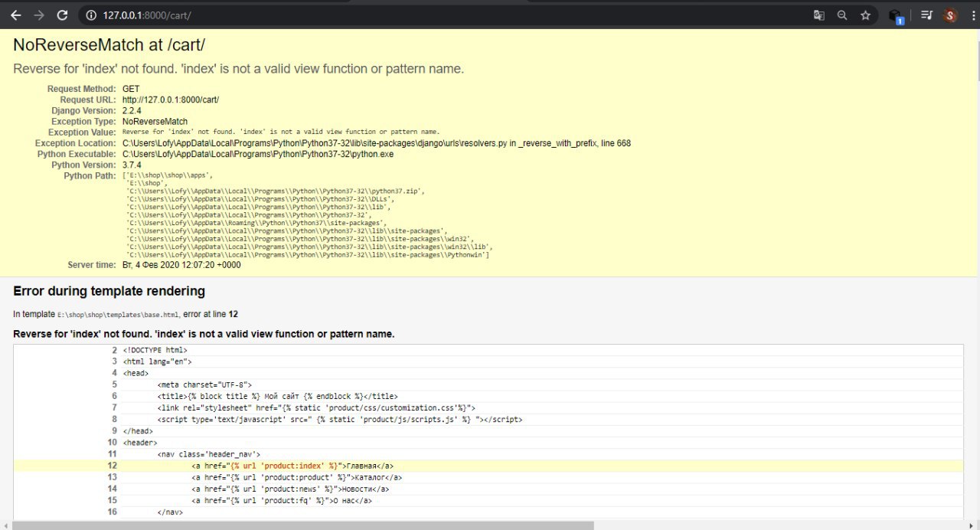Image resolution: width=980 pixels, height=530 pixels.
Task: Click the browser Forward arrow
Action: [x=39, y=15]
